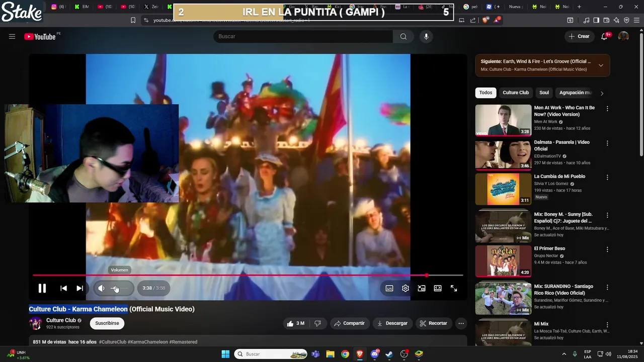Open the Brave Wallet icon

click(606, 20)
